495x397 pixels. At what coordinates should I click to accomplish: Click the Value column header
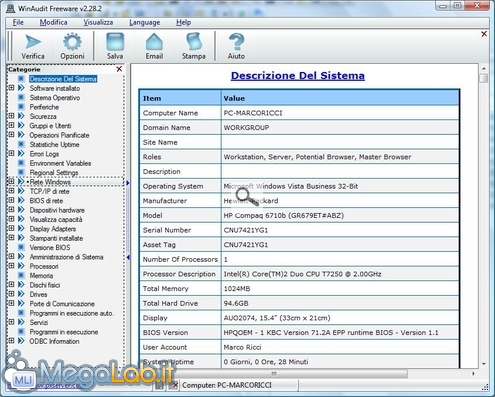tap(340, 98)
